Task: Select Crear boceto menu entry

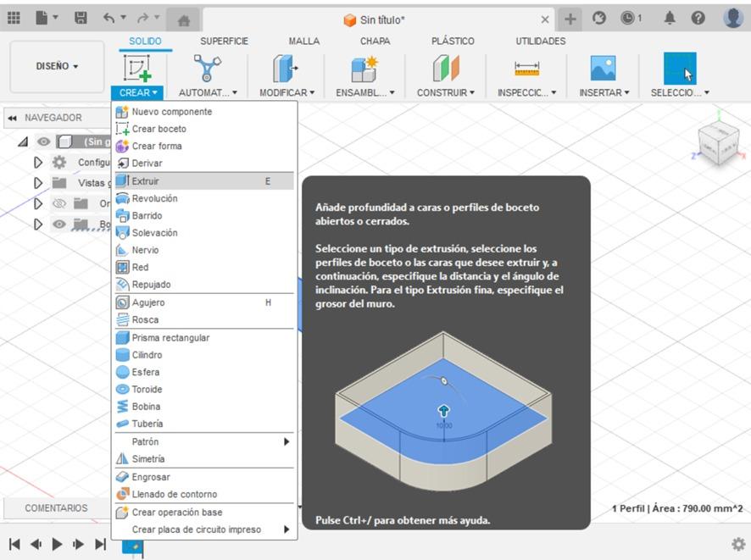Action: point(204,129)
